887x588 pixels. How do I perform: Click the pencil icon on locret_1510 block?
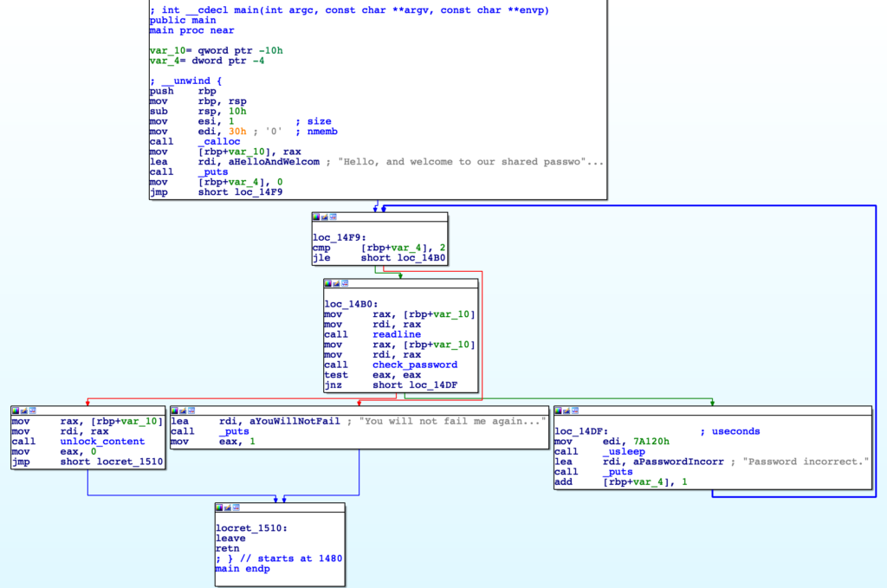click(x=228, y=507)
